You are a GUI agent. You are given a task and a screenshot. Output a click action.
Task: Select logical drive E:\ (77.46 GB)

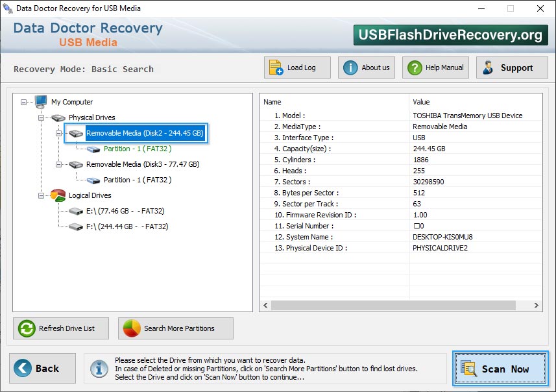click(125, 211)
